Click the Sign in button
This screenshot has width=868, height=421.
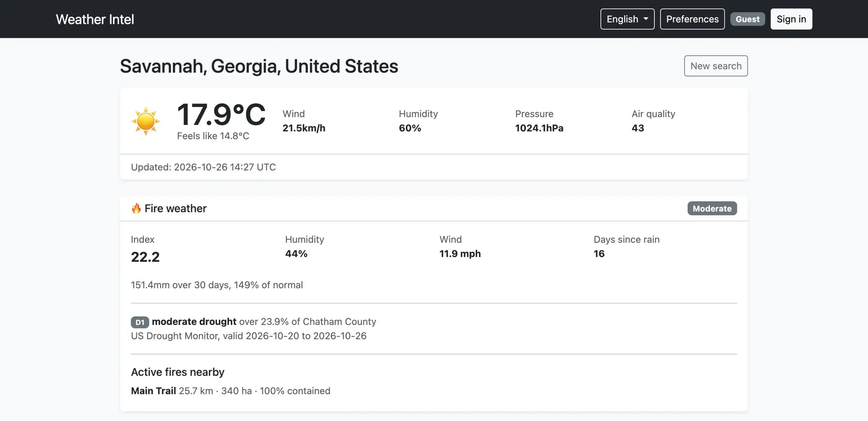pos(791,19)
